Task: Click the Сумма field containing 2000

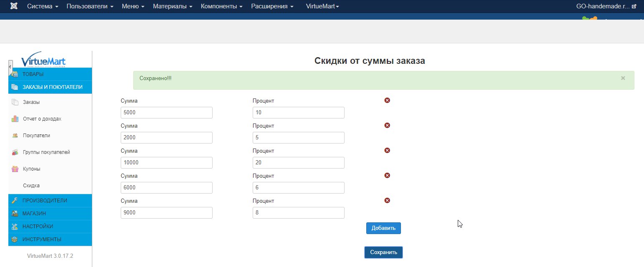Action: (x=167, y=138)
